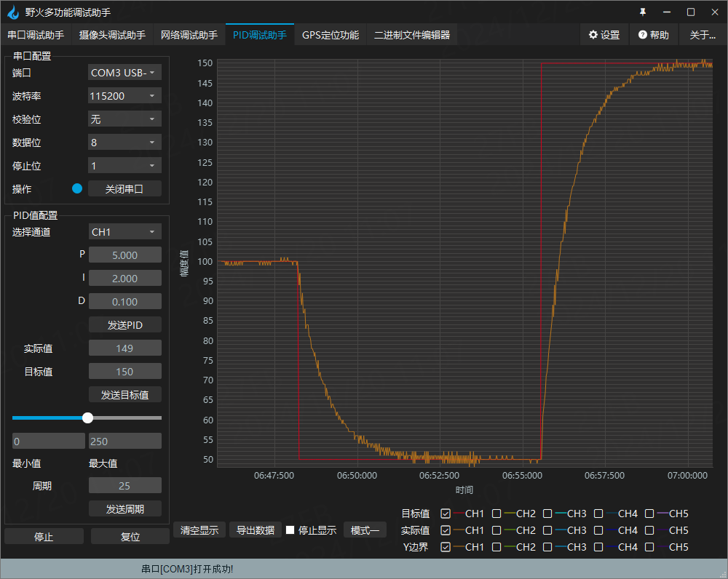Click the 06:55:000 time axis label
728x579 pixels.
(x=522, y=476)
